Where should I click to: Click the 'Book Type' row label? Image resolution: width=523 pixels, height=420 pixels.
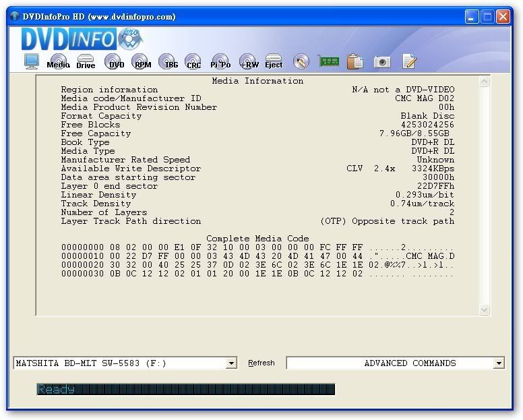coord(86,142)
